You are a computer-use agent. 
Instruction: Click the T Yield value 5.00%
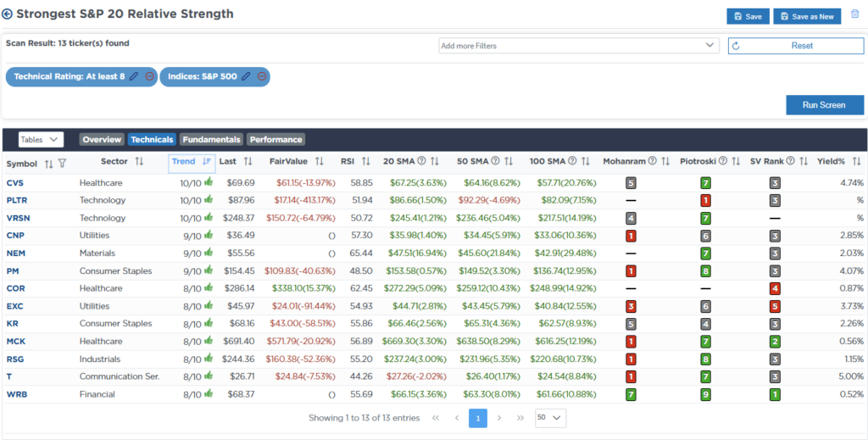coord(852,376)
